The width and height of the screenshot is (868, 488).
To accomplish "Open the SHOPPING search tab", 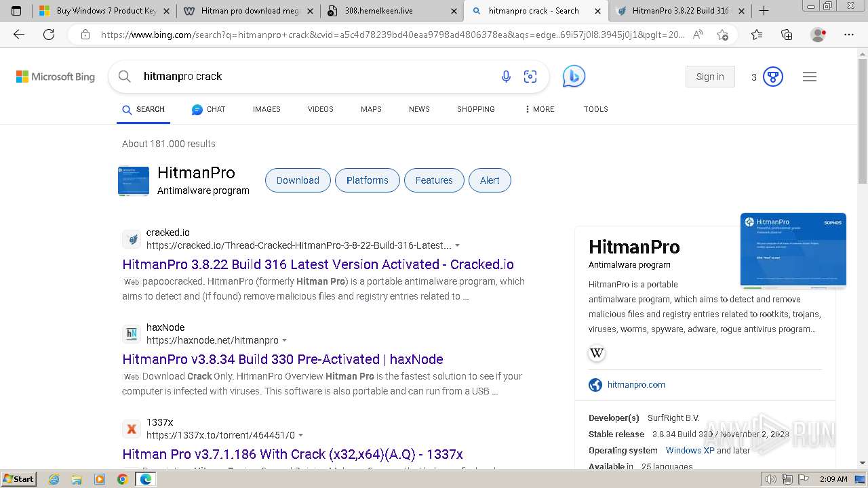I will coord(476,109).
